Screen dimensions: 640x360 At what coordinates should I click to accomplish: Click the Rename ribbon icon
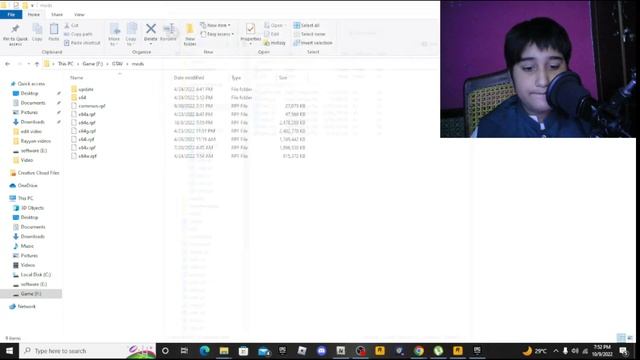tap(168, 32)
